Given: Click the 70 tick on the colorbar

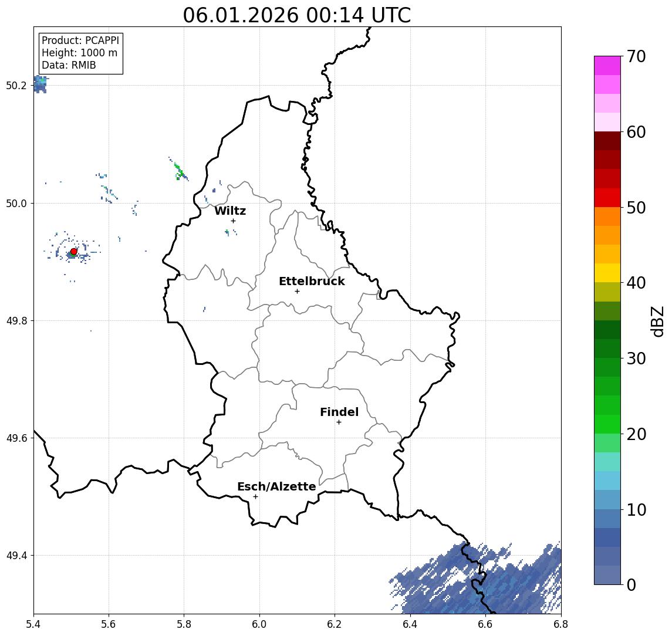Looking at the screenshot, I should click(x=636, y=56).
